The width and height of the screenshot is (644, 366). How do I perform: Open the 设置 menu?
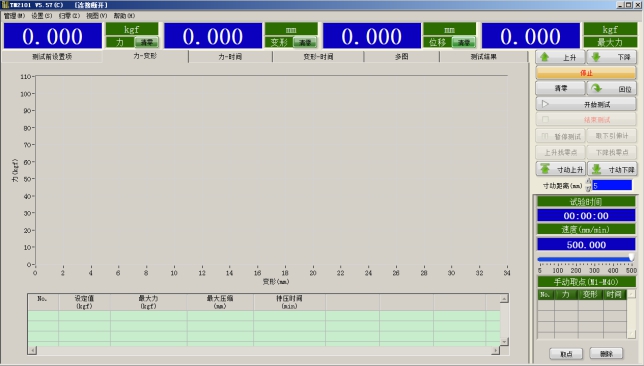pos(41,16)
